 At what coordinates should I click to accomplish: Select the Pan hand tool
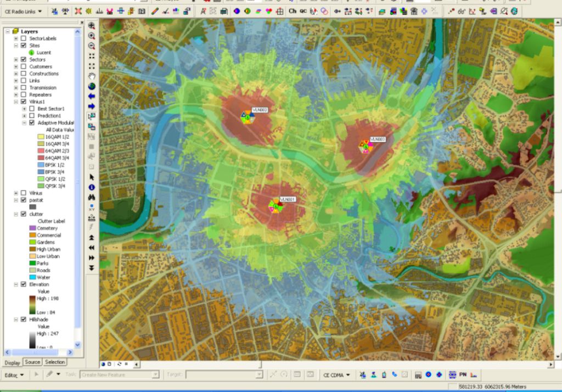click(92, 76)
